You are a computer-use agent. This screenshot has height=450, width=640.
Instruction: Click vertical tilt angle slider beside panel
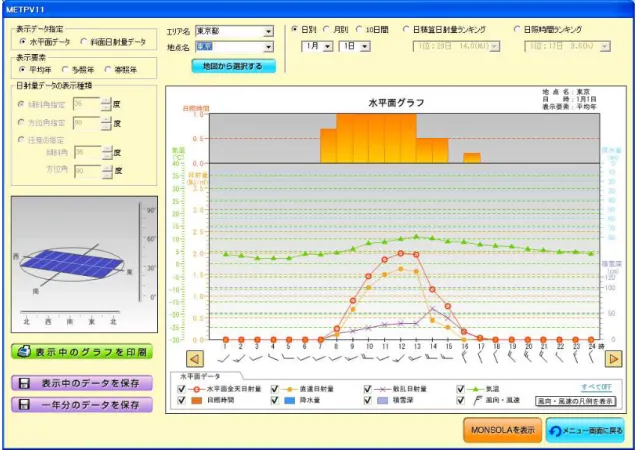click(x=140, y=251)
